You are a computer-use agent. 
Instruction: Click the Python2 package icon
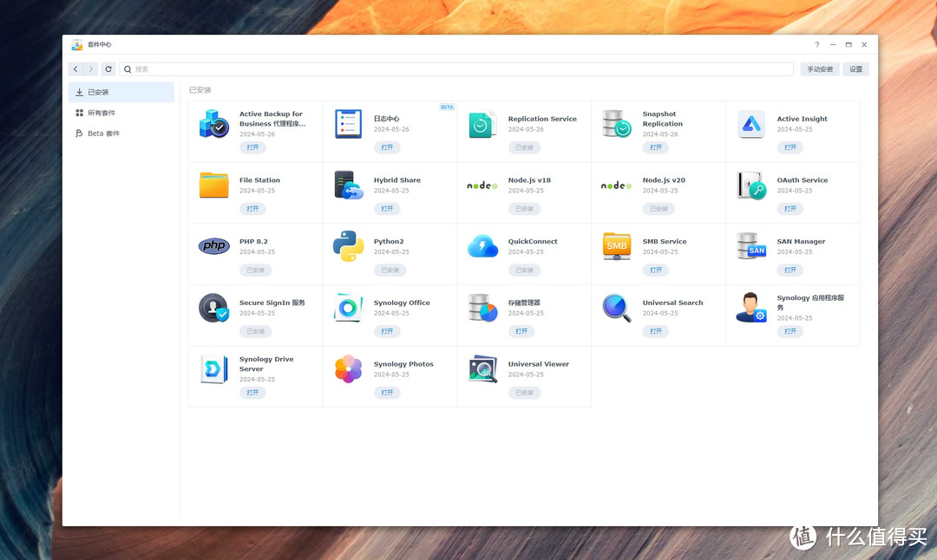(348, 246)
